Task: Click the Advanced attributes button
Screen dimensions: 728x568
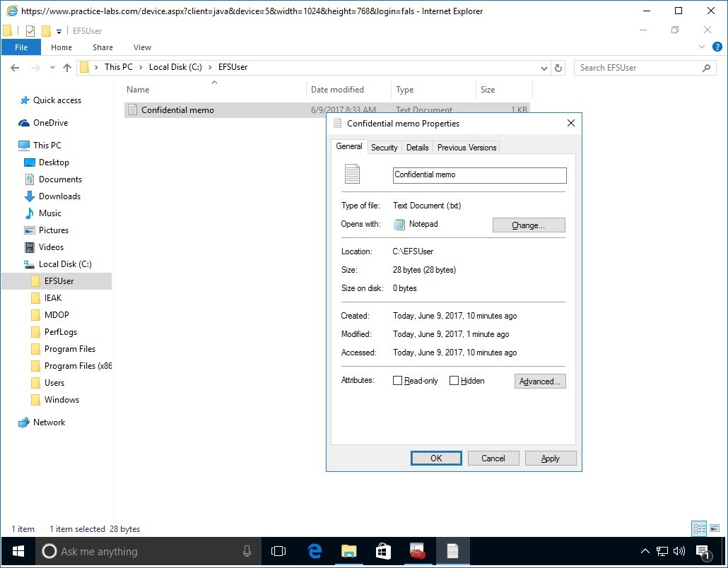Action: click(540, 381)
